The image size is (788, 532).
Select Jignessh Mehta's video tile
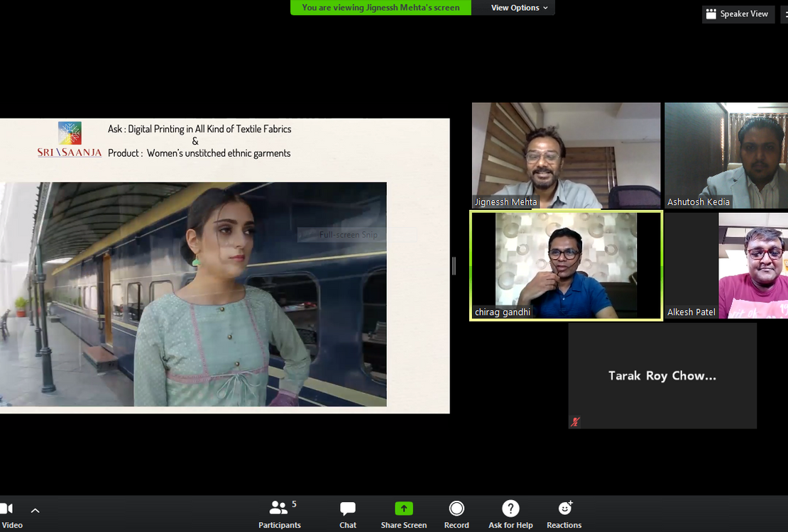[566, 155]
